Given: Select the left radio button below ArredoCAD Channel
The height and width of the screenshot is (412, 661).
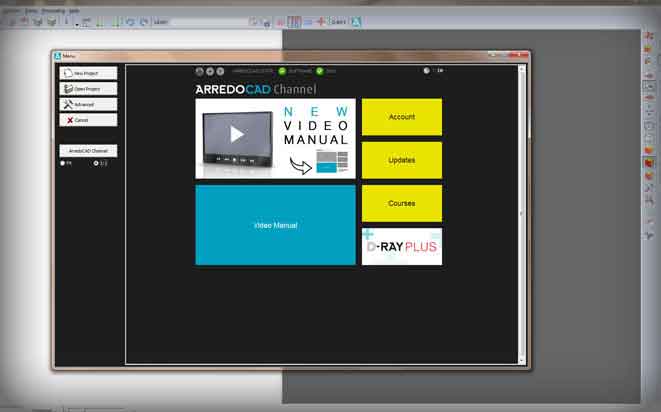Looking at the screenshot, I should (x=63, y=163).
